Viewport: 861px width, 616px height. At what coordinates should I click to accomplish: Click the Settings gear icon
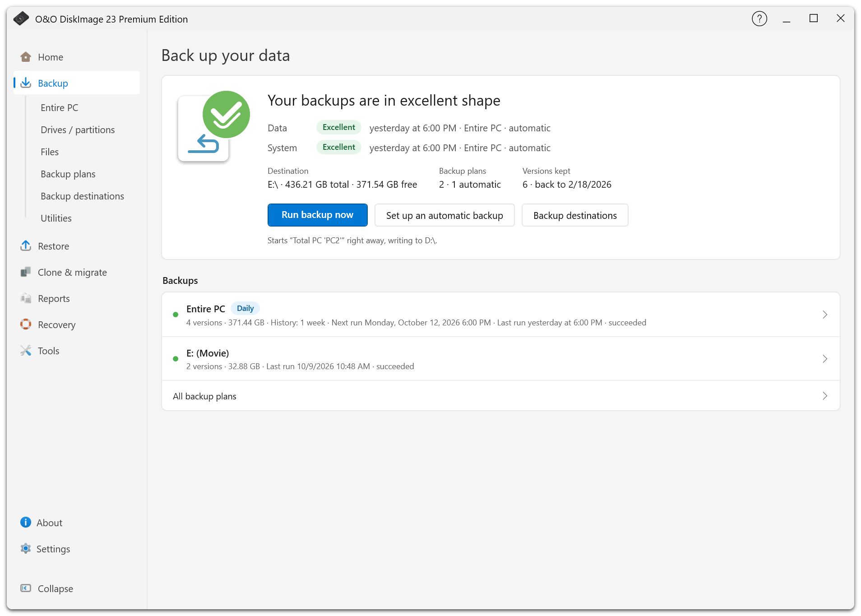tap(26, 549)
